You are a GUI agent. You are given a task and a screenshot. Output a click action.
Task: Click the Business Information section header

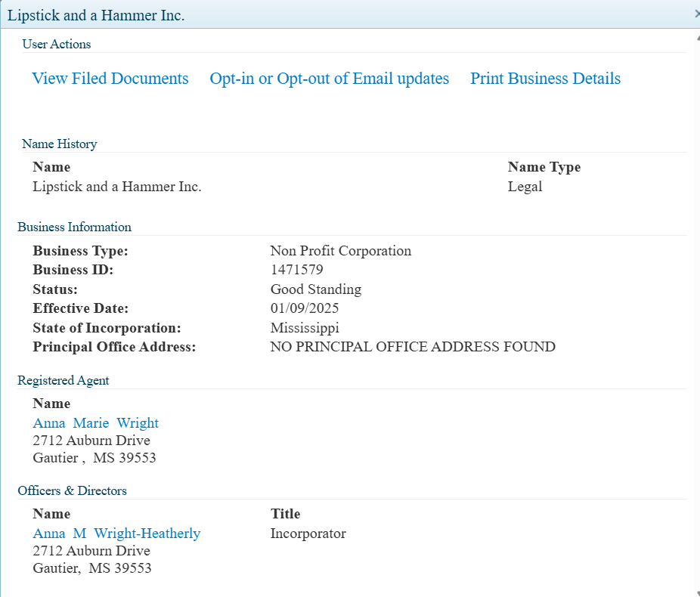[x=75, y=227]
